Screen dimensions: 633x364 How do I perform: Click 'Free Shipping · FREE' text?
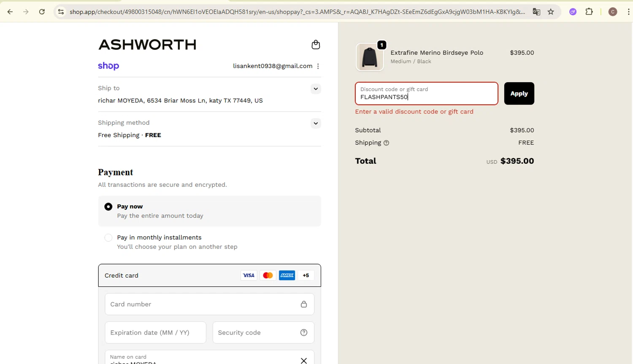point(130,135)
